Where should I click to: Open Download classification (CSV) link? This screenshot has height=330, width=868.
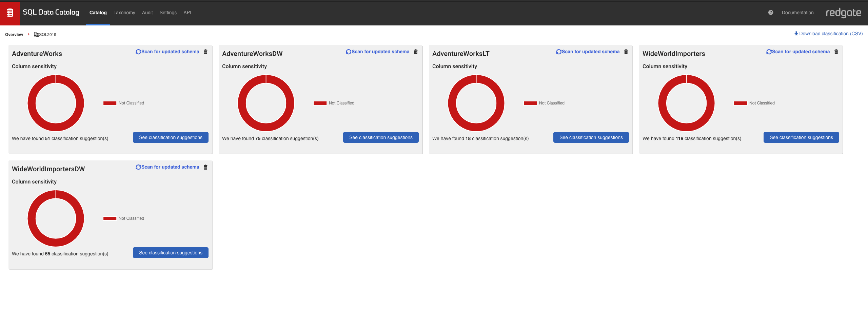click(x=828, y=34)
